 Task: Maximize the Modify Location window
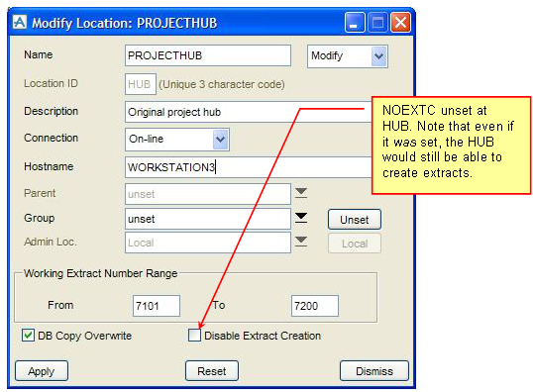click(x=377, y=23)
